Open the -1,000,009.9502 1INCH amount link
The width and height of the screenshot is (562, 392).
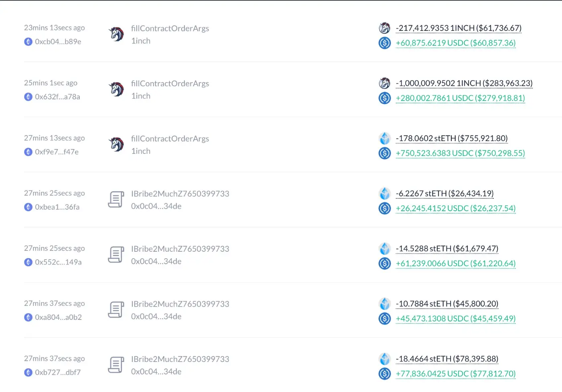point(464,83)
